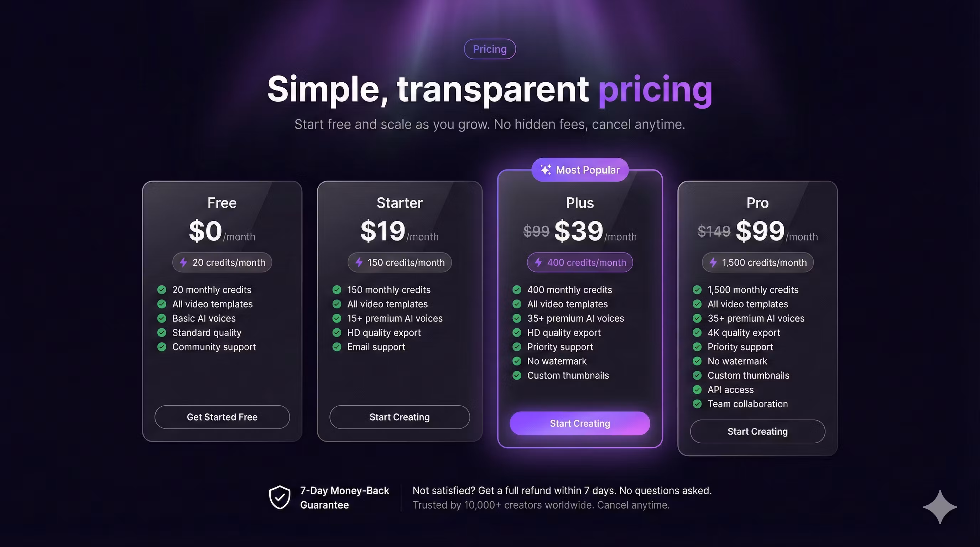The width and height of the screenshot is (980, 547).
Task: Click lightning bolt icon beside 150 credits/month
Action: point(359,262)
